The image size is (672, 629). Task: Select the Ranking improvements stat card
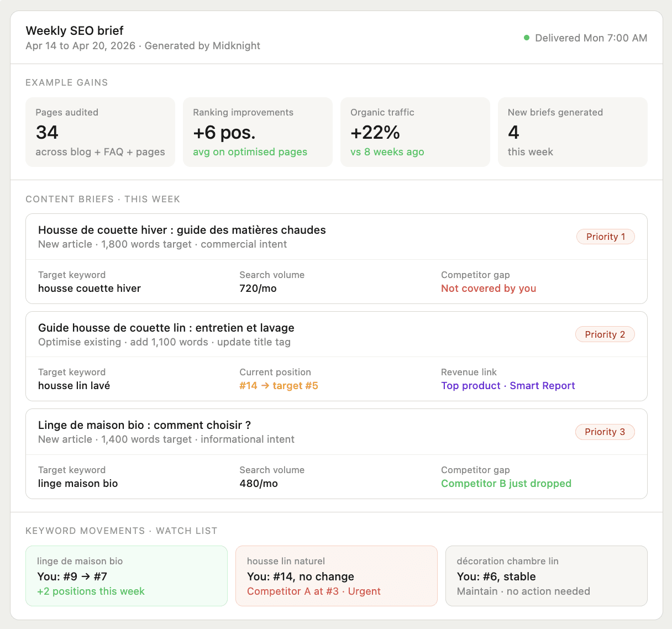(x=258, y=132)
